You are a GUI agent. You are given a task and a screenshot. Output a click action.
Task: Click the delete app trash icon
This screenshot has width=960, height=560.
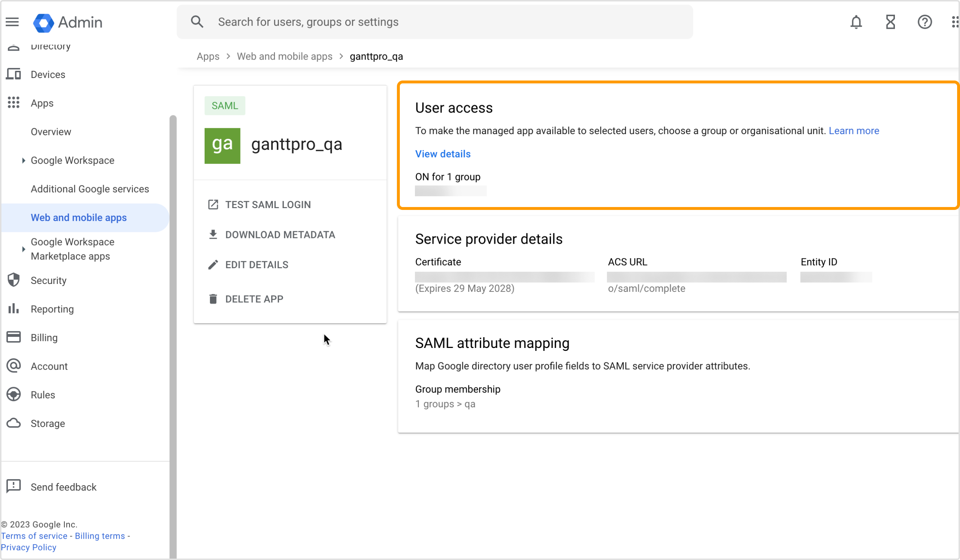pyautogui.click(x=213, y=299)
